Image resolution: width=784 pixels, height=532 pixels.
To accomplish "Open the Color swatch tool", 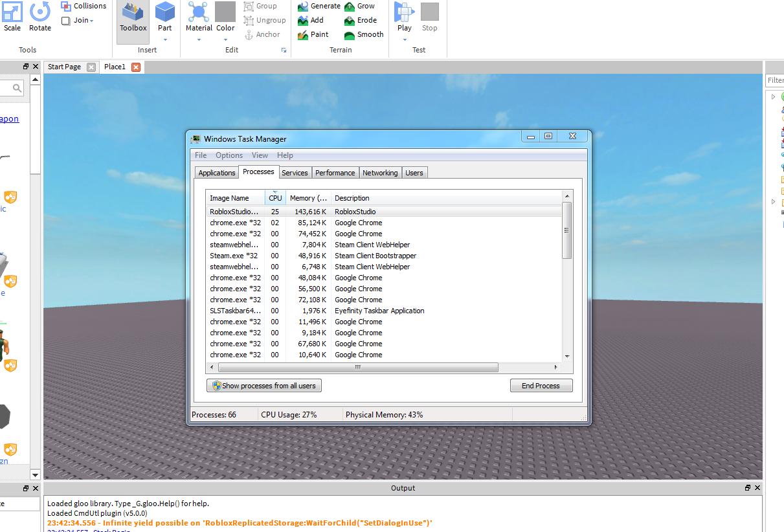I will coord(225,18).
